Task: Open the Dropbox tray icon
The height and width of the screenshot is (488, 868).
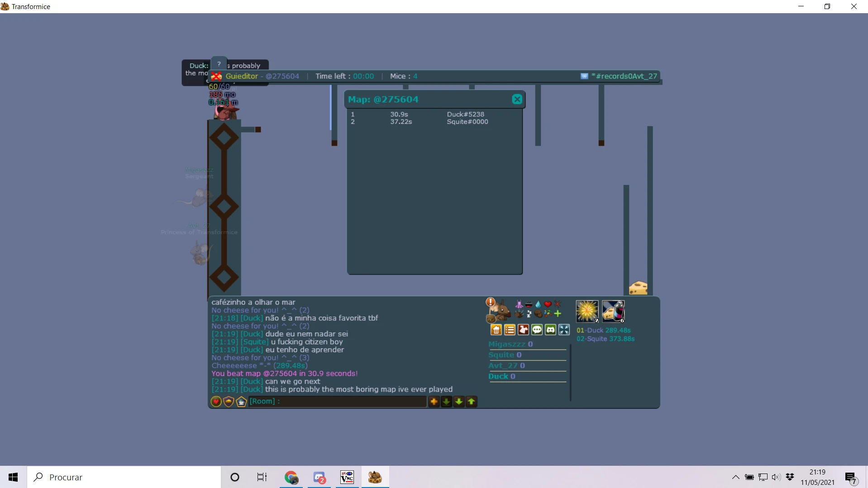Action: [x=790, y=477]
